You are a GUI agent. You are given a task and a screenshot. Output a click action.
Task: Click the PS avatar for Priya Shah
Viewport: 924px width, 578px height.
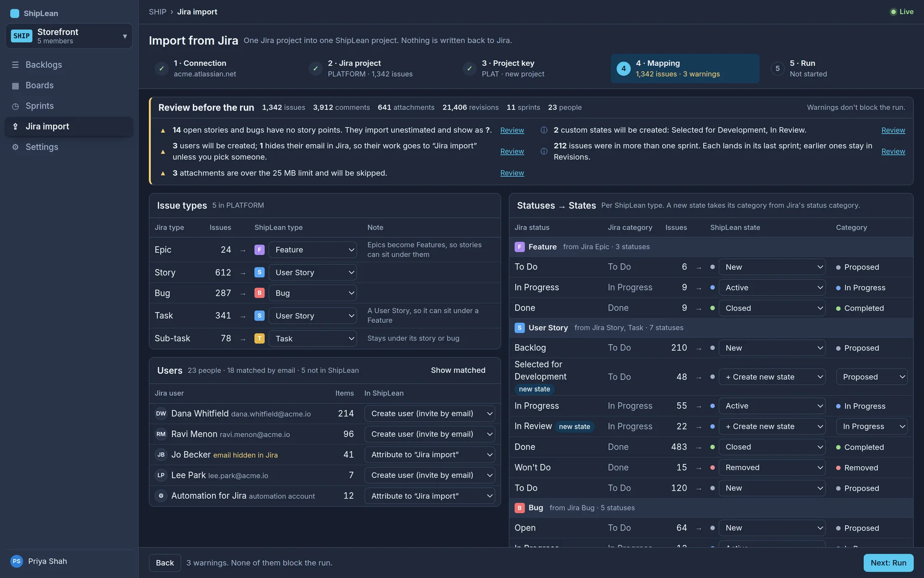(x=17, y=561)
